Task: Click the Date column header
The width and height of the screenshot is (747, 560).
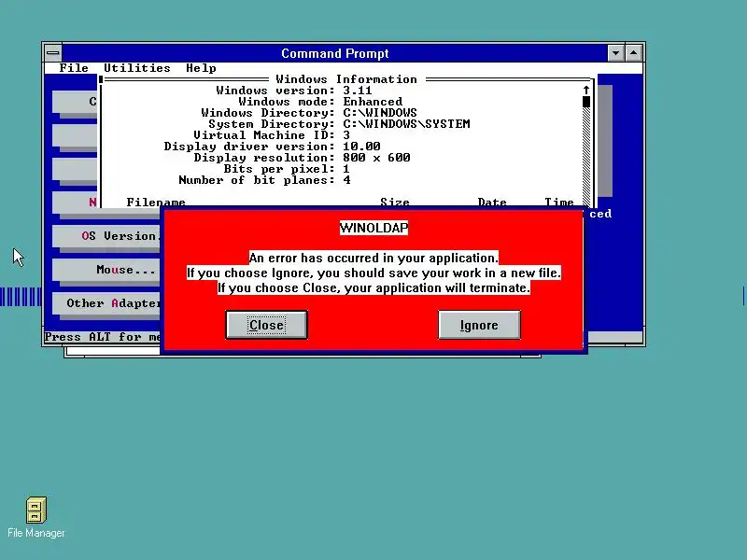Action: point(492,203)
